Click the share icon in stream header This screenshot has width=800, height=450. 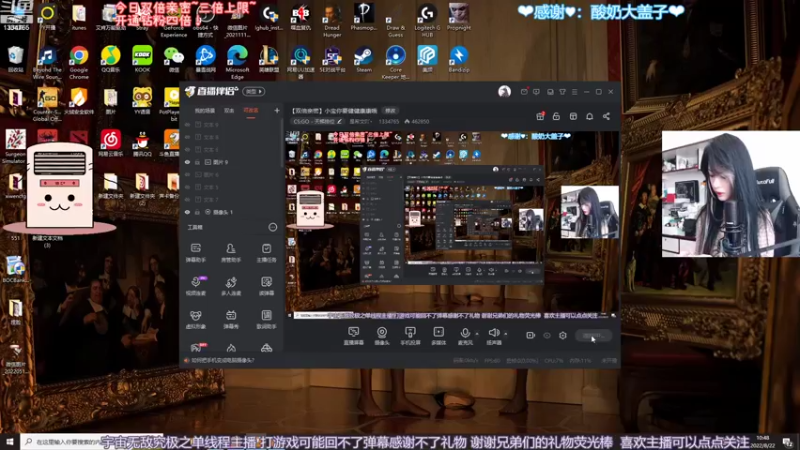606,116
